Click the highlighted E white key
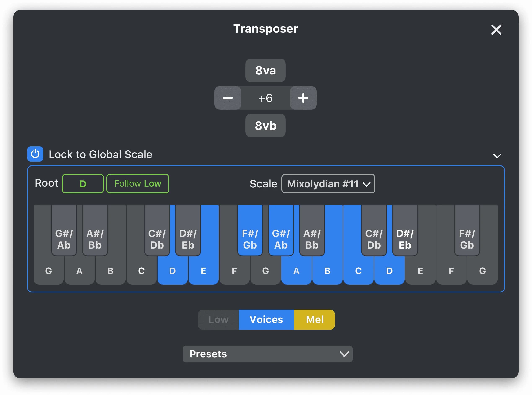 coord(204,271)
